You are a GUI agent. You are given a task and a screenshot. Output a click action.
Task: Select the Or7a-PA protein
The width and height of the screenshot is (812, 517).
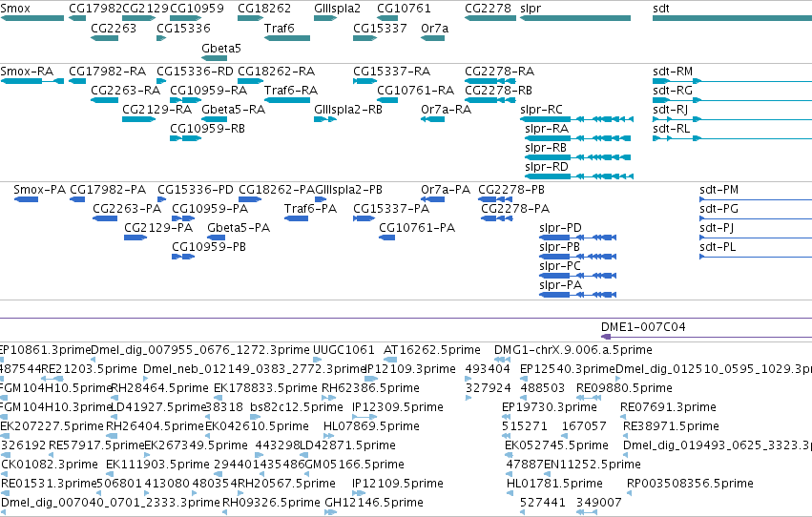click(433, 199)
